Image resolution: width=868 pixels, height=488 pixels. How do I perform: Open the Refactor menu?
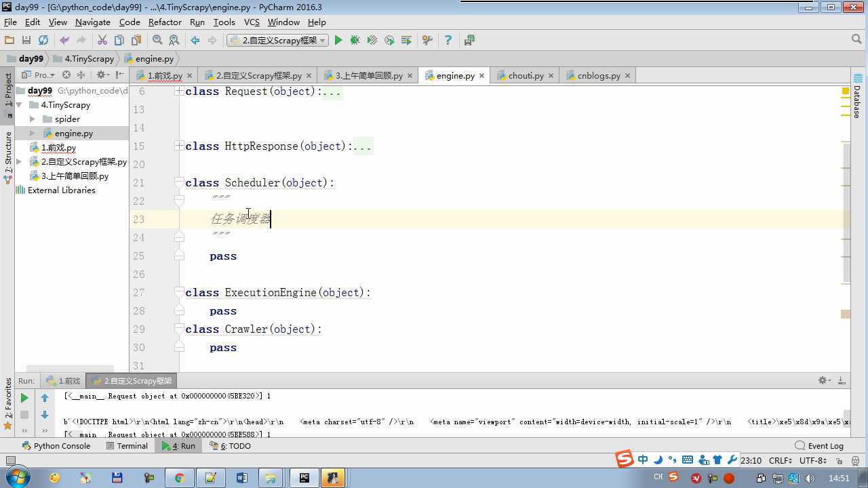coord(165,22)
